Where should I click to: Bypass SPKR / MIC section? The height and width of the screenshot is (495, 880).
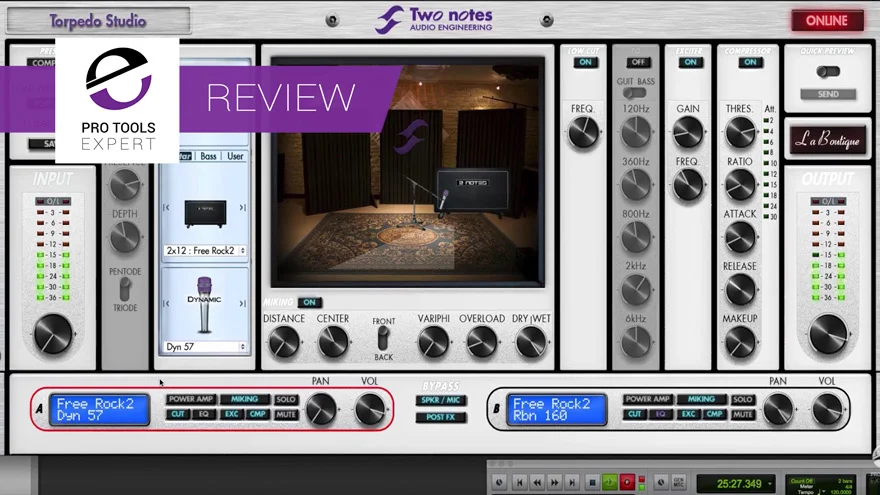tap(441, 401)
